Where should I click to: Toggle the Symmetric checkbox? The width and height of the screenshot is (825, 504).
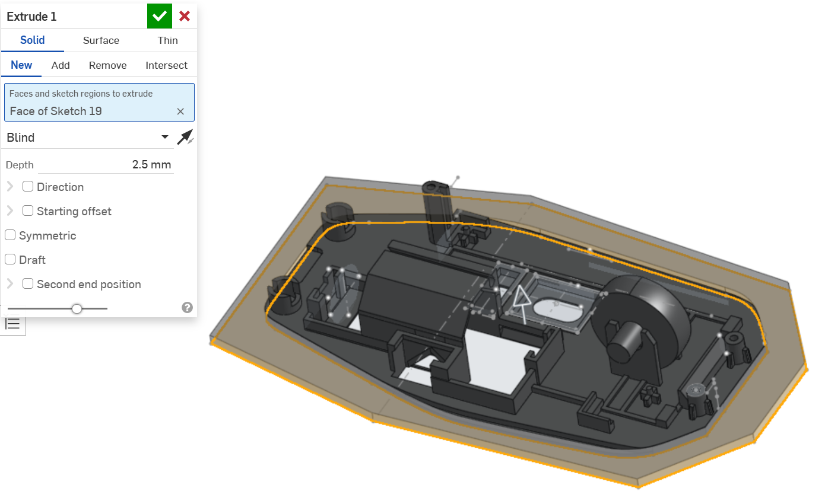coord(10,235)
